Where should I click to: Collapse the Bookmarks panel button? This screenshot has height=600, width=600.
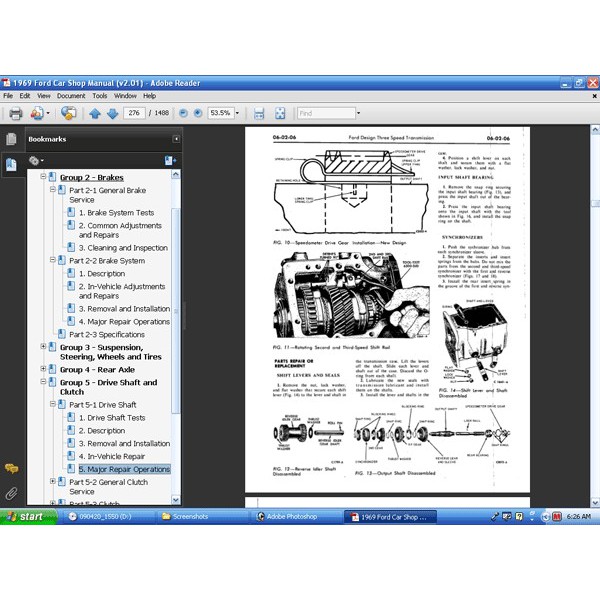click(x=176, y=139)
